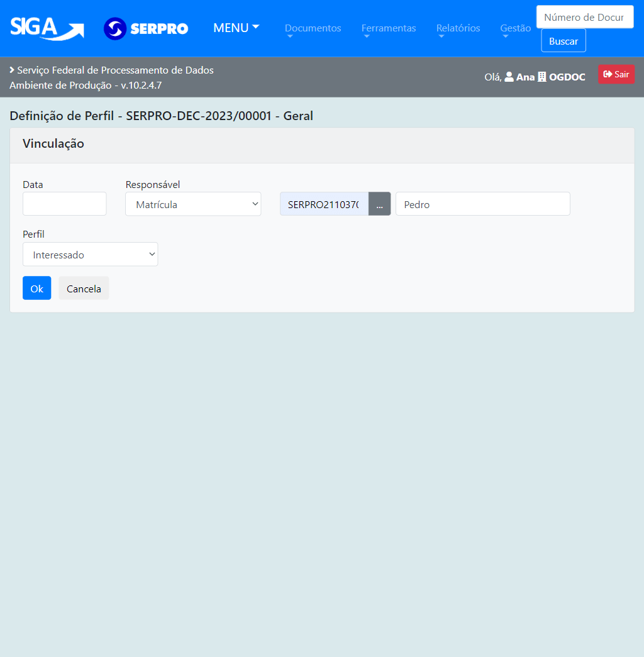Click the OGDOC unit label
Viewport: 644px width, 657px height.
coord(567,77)
